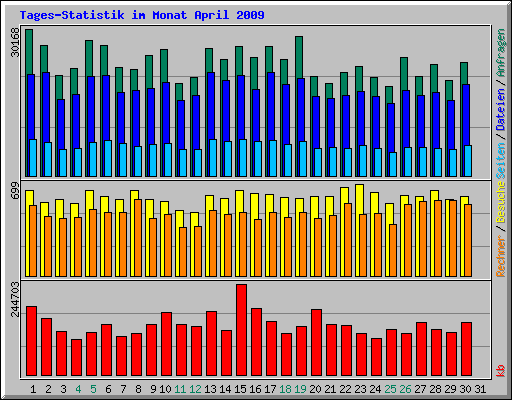Select day label 30 on the x-axis

point(465,389)
